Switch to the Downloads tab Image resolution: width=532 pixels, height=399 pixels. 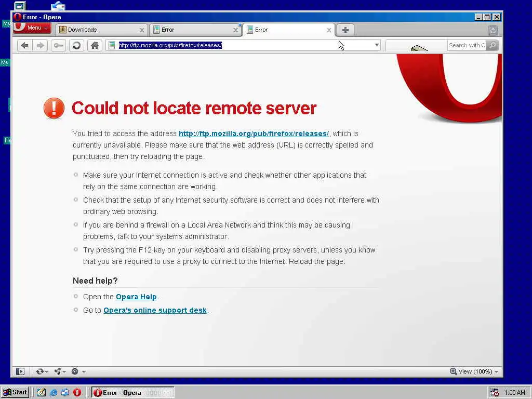point(102,30)
